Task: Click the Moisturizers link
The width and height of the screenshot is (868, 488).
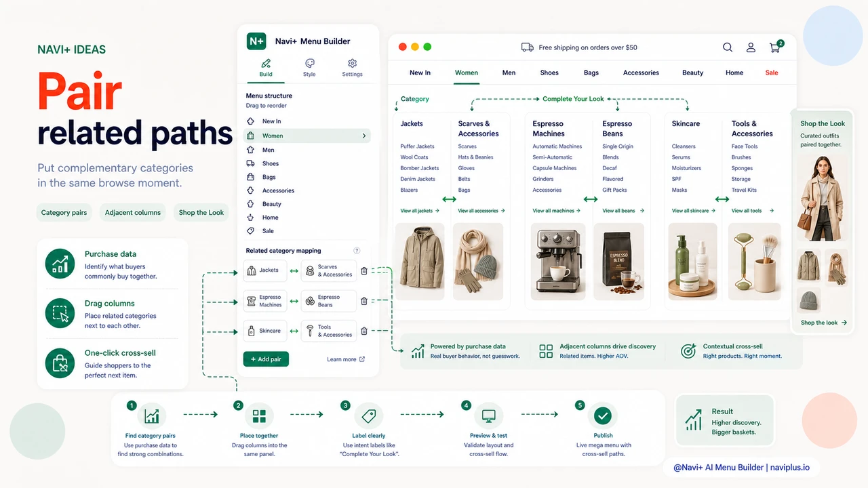Action: pyautogui.click(x=685, y=168)
